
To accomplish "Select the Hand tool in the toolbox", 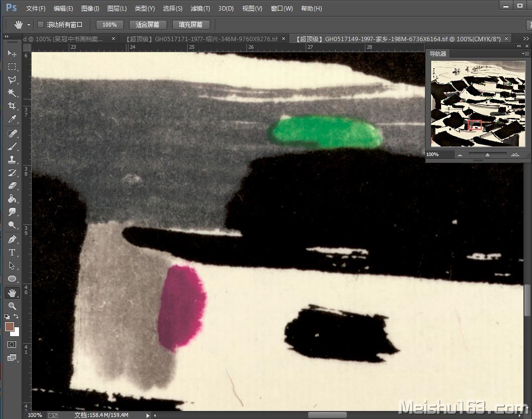I will (x=12, y=293).
